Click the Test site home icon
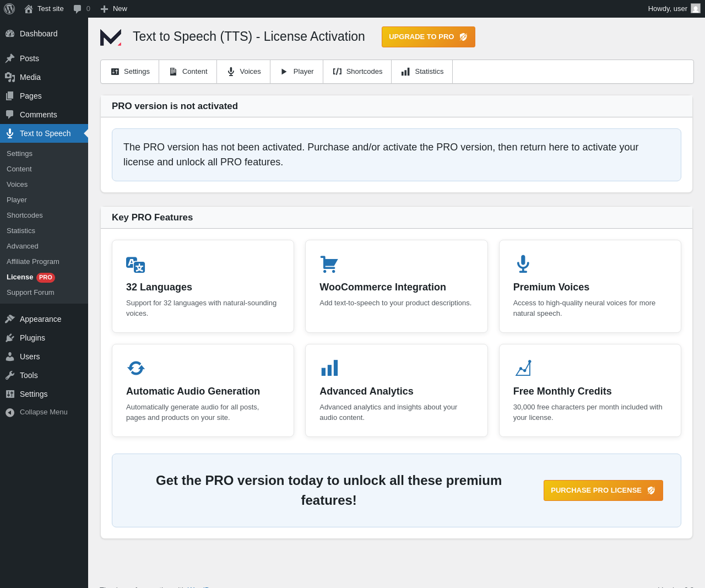 click(29, 9)
